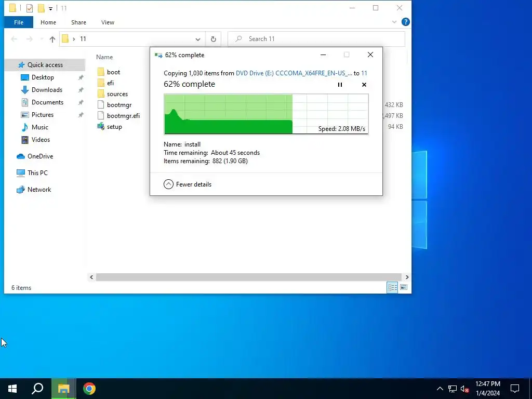The width and height of the screenshot is (532, 399).
Task: Click the forward navigation arrow
Action: point(30,39)
